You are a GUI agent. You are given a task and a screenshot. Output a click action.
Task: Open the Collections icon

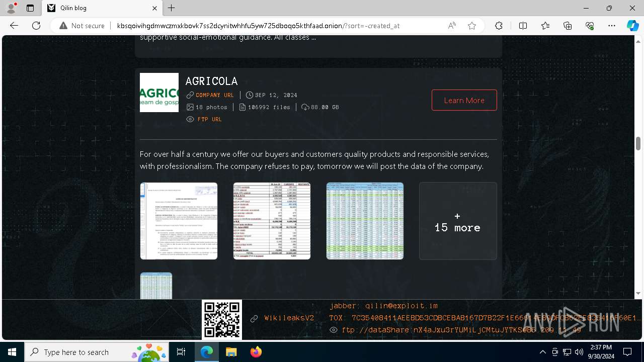(x=568, y=26)
